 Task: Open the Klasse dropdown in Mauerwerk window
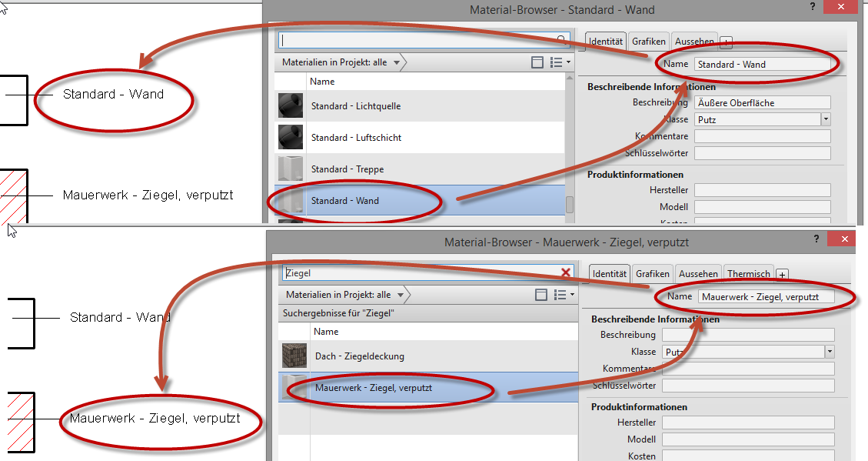click(830, 351)
